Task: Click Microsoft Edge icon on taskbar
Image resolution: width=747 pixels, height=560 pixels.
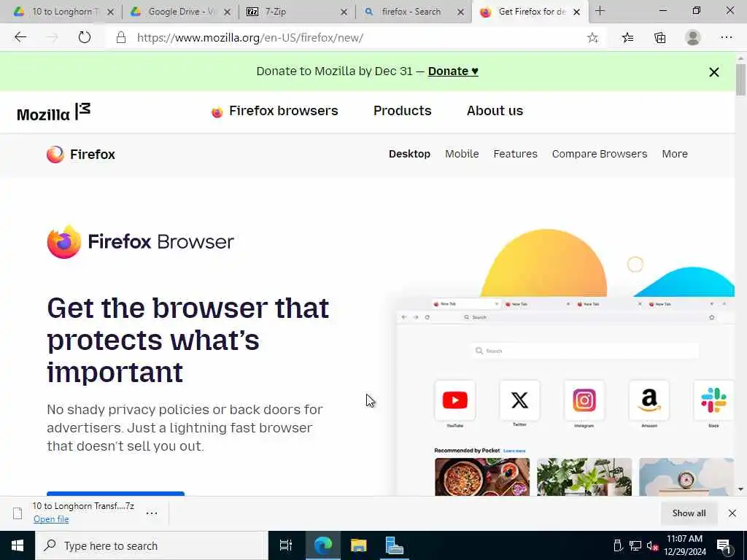Action: pyautogui.click(x=322, y=545)
